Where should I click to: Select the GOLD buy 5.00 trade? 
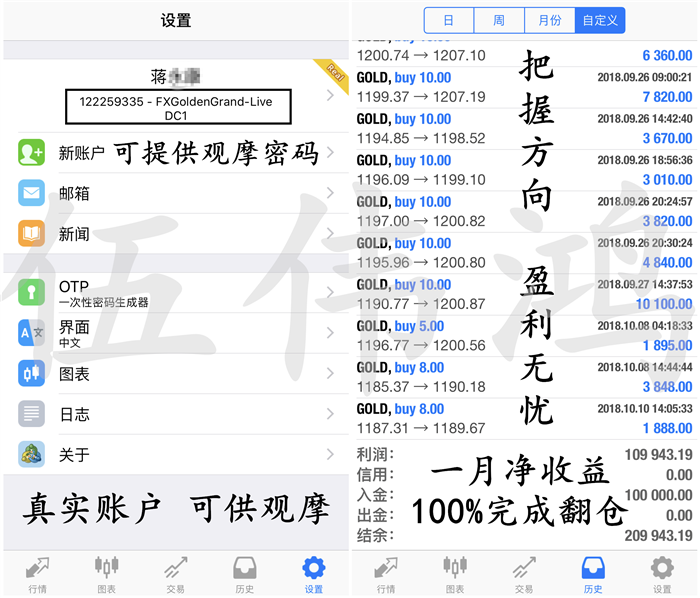pos(525,336)
